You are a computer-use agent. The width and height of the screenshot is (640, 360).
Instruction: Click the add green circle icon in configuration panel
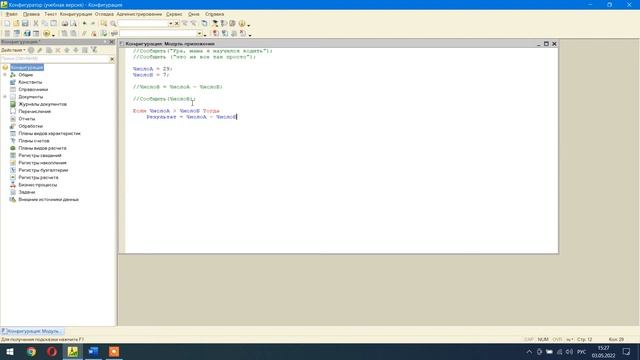(31, 50)
